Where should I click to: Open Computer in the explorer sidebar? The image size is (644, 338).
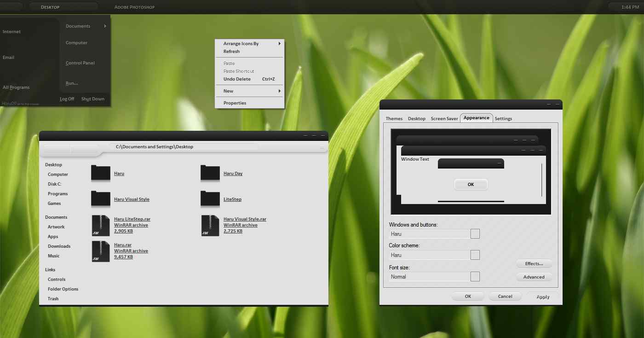coord(58,175)
